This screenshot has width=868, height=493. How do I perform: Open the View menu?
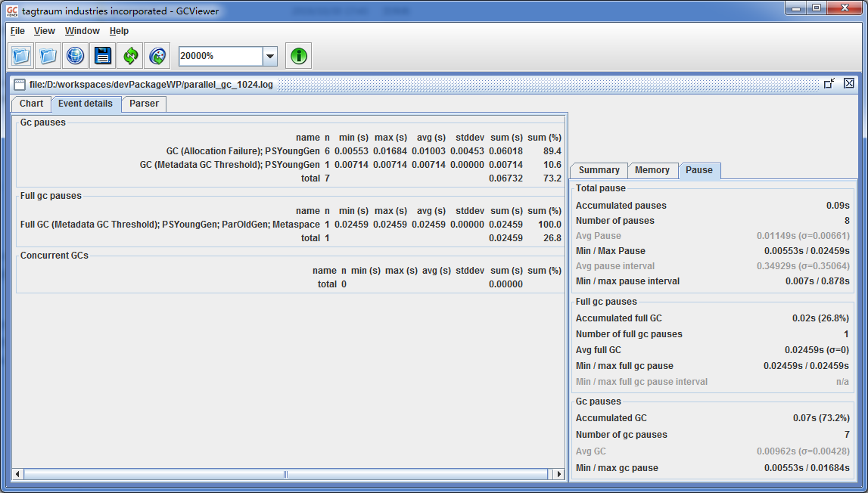pos(44,31)
